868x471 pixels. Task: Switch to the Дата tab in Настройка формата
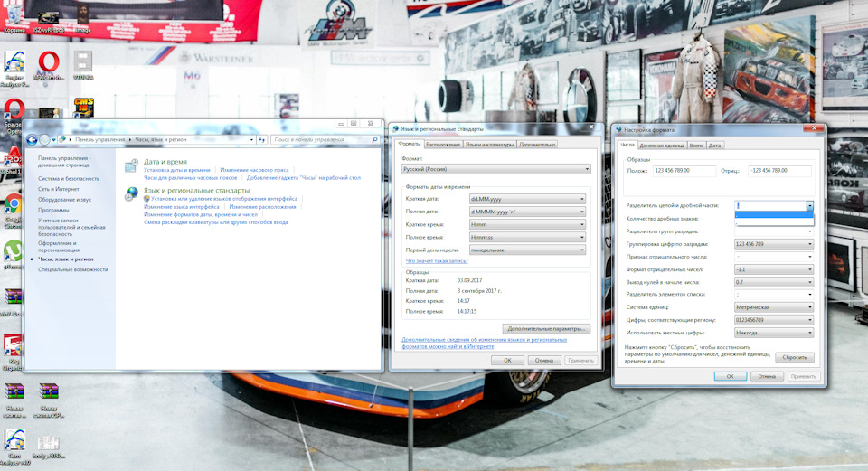(714, 146)
